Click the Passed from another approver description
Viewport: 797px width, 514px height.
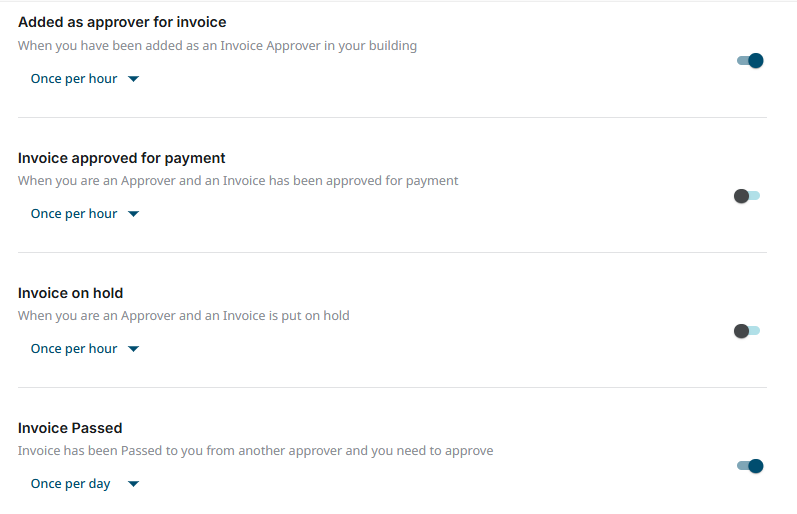256,451
